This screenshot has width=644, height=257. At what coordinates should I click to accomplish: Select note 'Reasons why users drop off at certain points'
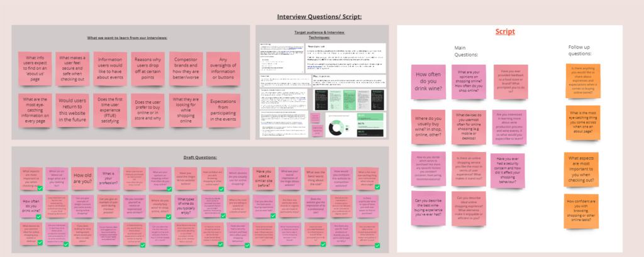pyautogui.click(x=148, y=69)
